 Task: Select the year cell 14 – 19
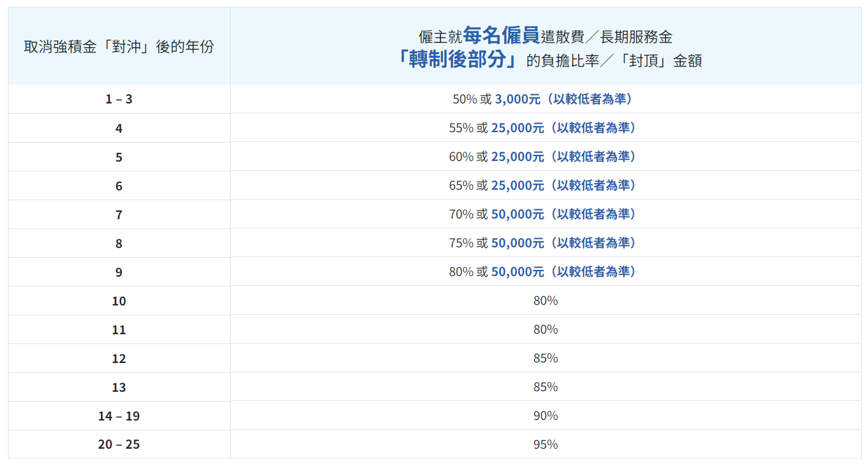[119, 416]
